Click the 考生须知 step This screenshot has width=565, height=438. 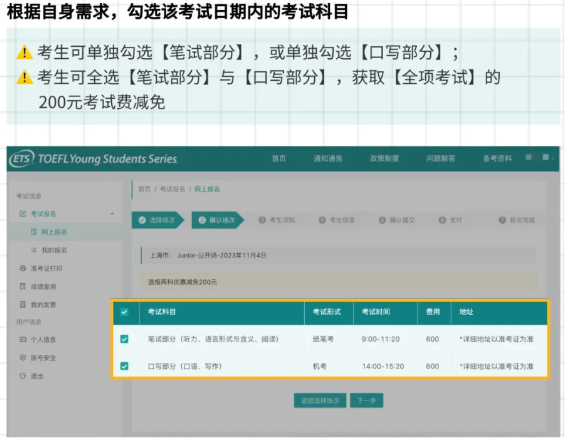tap(277, 220)
